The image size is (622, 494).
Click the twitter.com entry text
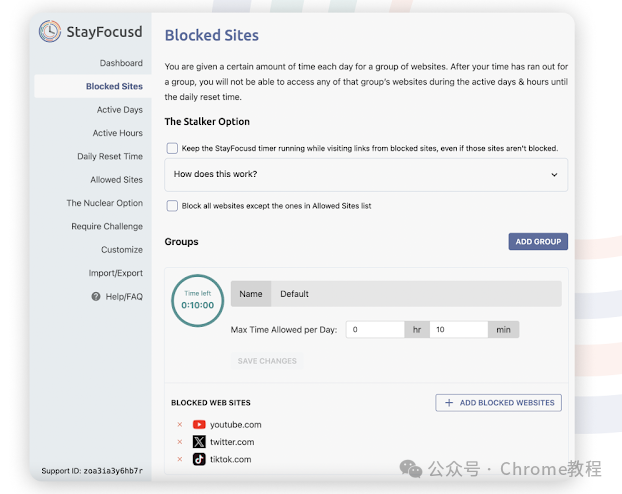pos(232,442)
